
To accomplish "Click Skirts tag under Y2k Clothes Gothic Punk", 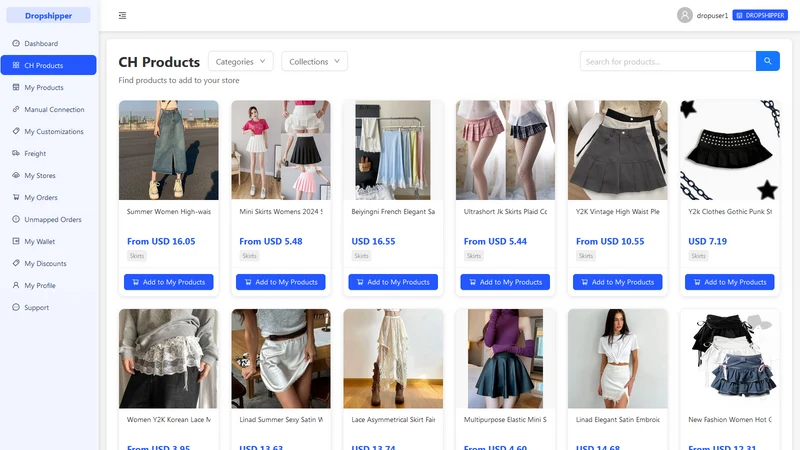I will pyautogui.click(x=698, y=256).
